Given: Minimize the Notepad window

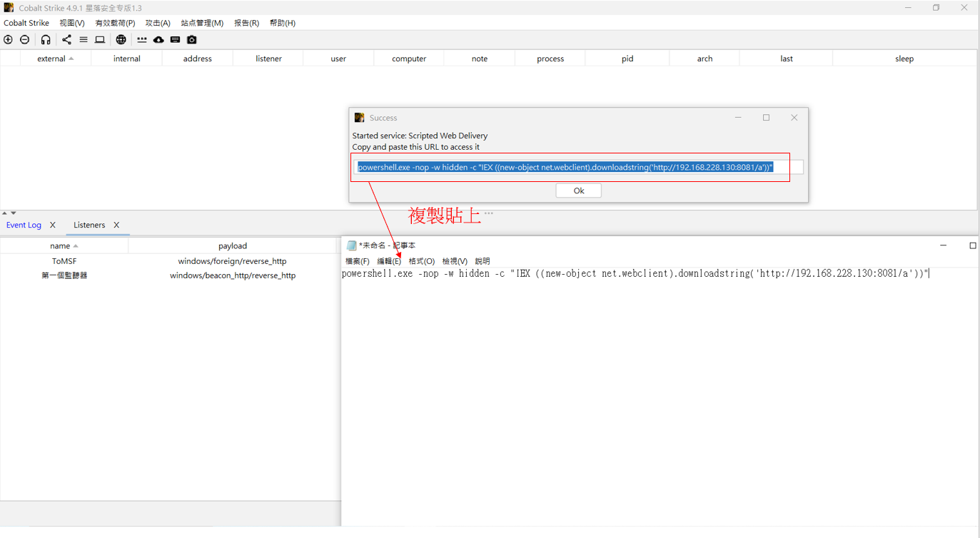Looking at the screenshot, I should 943,245.
